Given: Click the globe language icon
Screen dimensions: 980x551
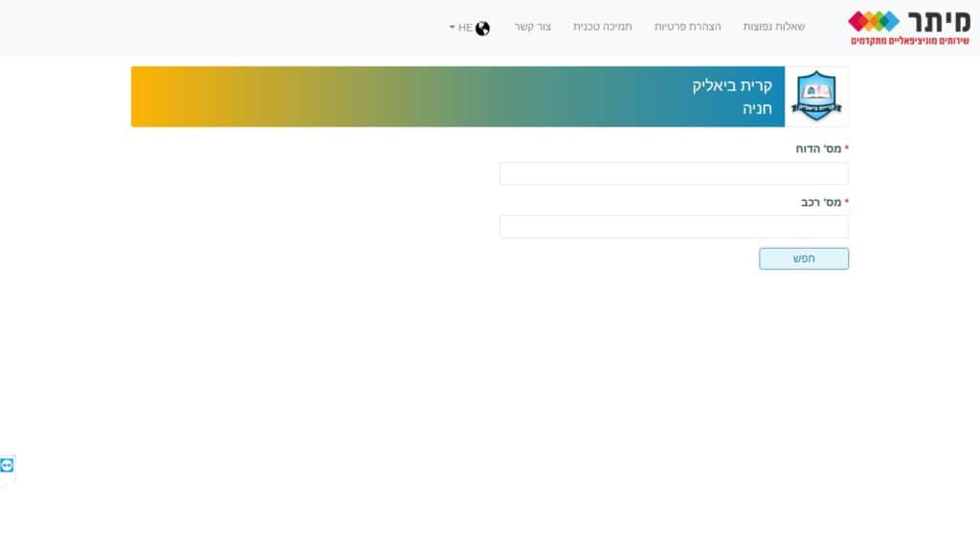Looking at the screenshot, I should pos(482,28).
